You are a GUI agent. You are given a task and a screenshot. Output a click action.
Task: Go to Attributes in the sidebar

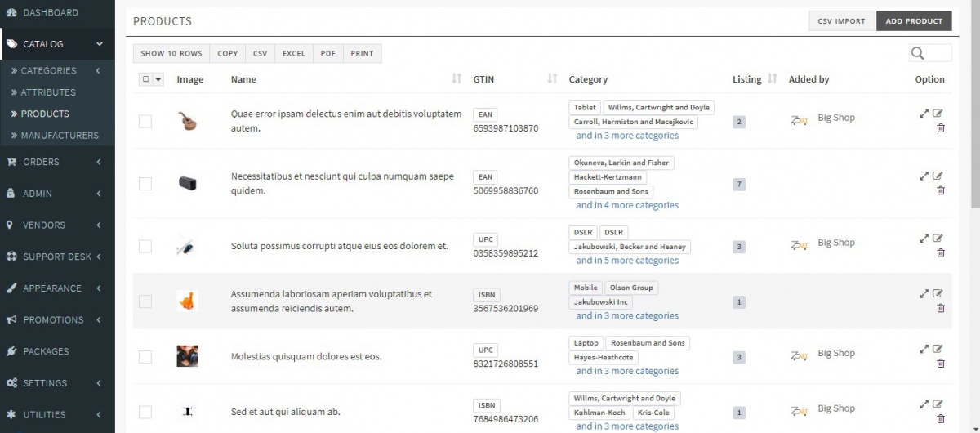(48, 92)
